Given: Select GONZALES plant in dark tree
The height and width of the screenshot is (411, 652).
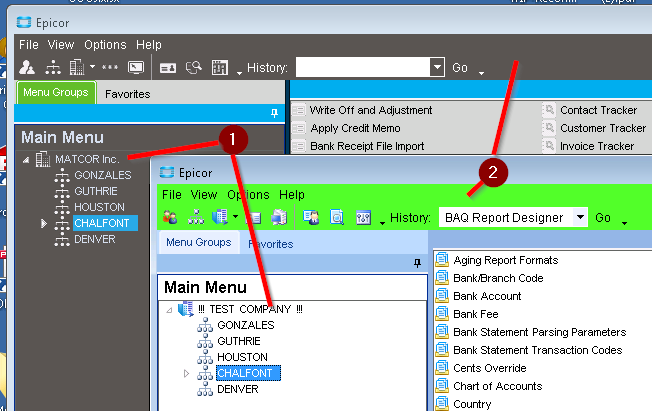Looking at the screenshot, I should 103,175.
